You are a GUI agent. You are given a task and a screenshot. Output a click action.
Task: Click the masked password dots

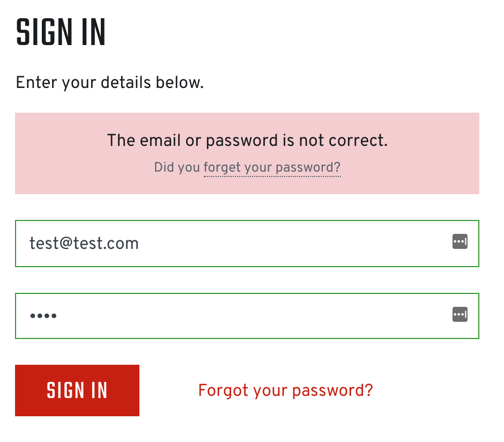[43, 316]
